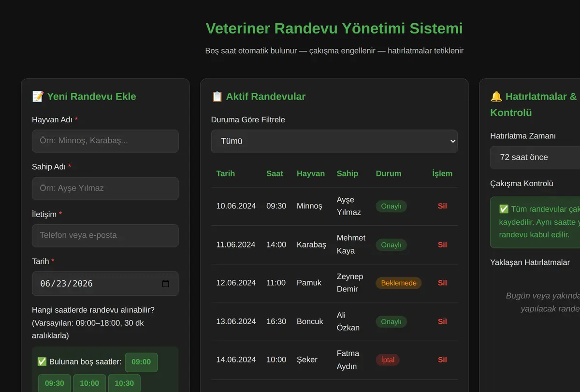Click the date 12.06.2024 cell
580x392 pixels.
coord(236,283)
